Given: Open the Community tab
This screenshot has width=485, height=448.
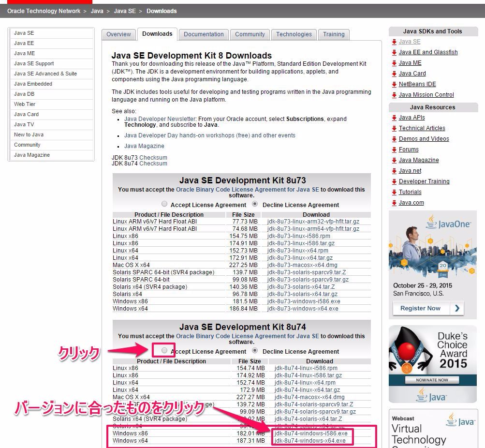Looking at the screenshot, I should point(250,34).
